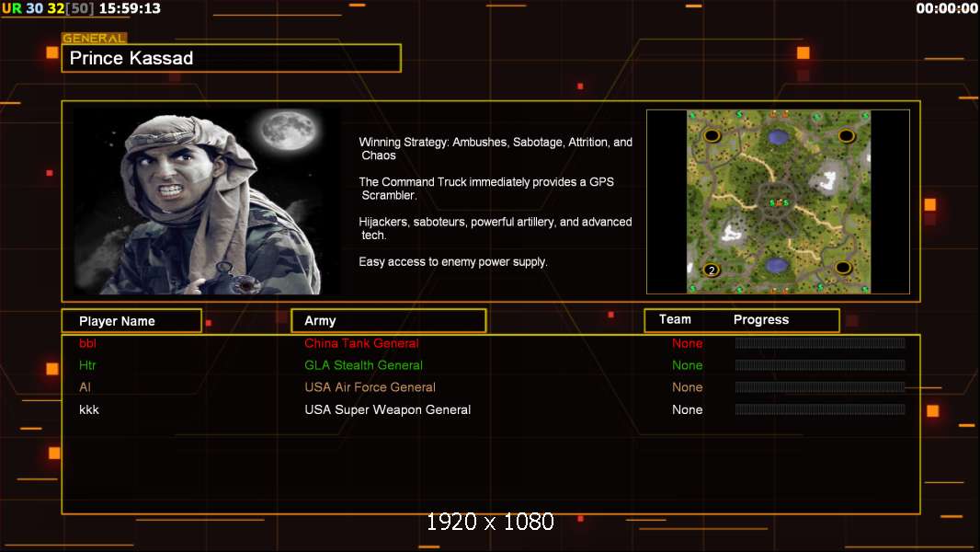Select player name kkk

(x=89, y=409)
